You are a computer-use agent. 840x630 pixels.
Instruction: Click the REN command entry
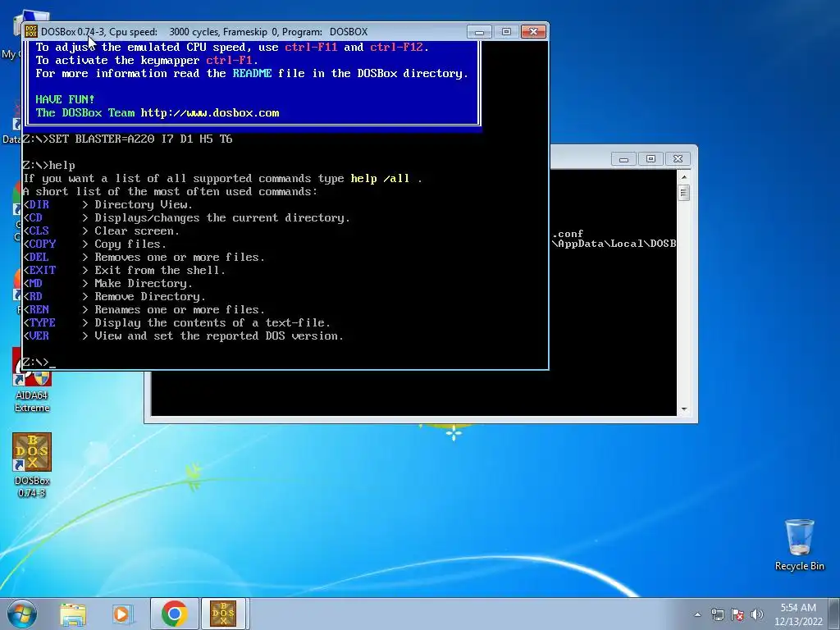point(144,309)
